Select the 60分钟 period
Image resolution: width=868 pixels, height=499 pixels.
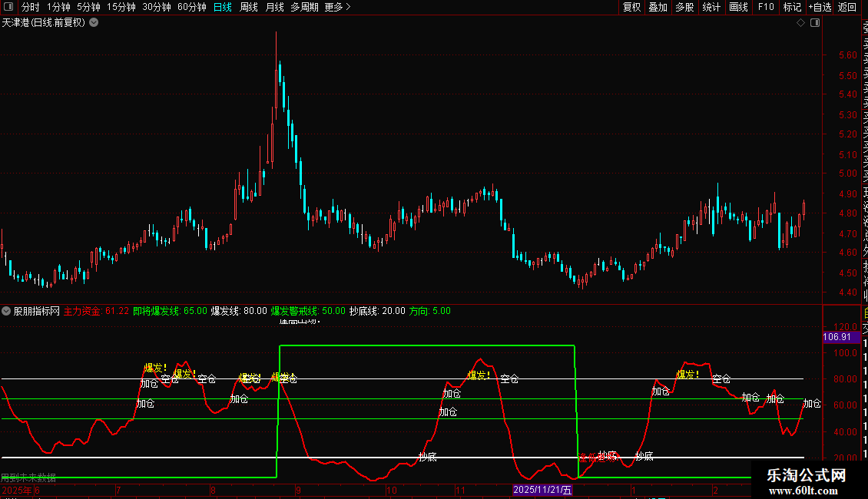pos(192,7)
